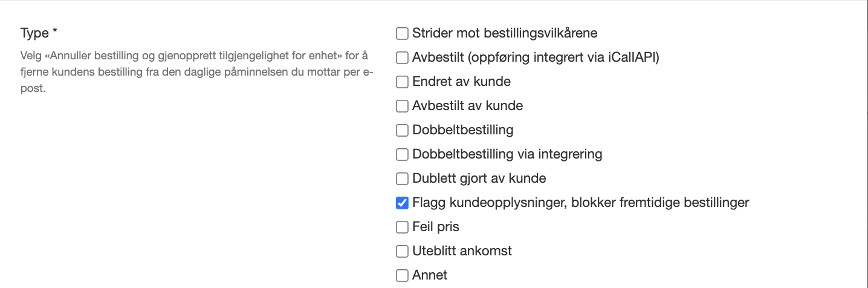Select the 'Annet' checkbox
This screenshot has width=868, height=288.
402,275
